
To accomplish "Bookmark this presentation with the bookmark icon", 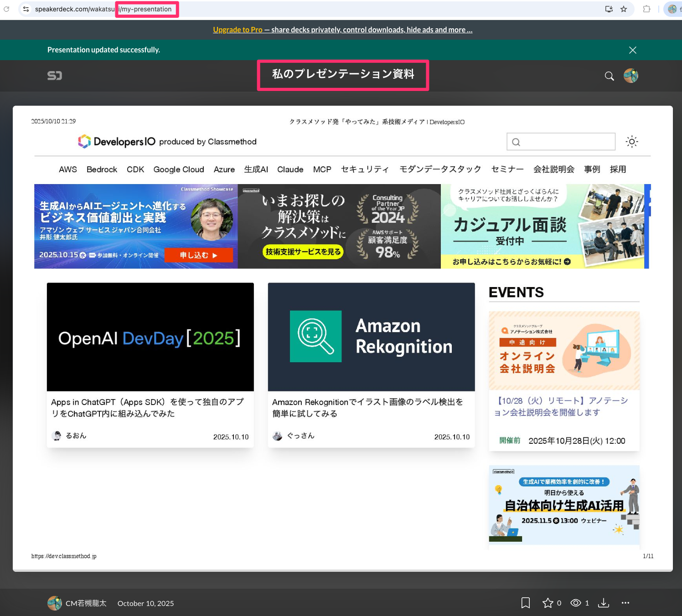I will (x=525, y=603).
